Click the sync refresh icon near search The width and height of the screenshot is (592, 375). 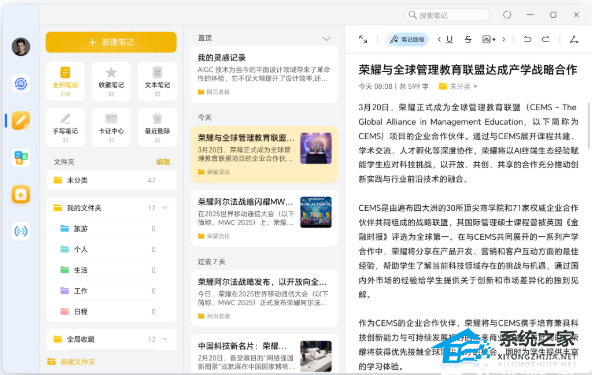507,15
